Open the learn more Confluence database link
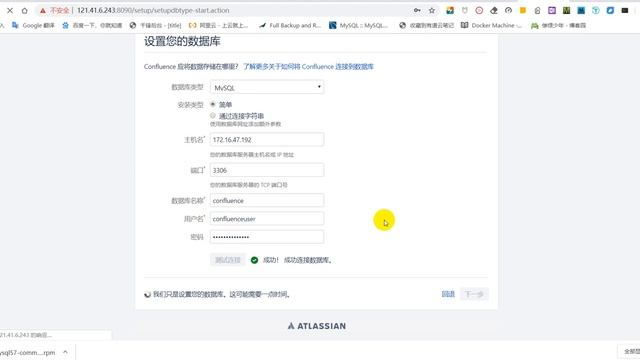This screenshot has width=640, height=360. 308,67
